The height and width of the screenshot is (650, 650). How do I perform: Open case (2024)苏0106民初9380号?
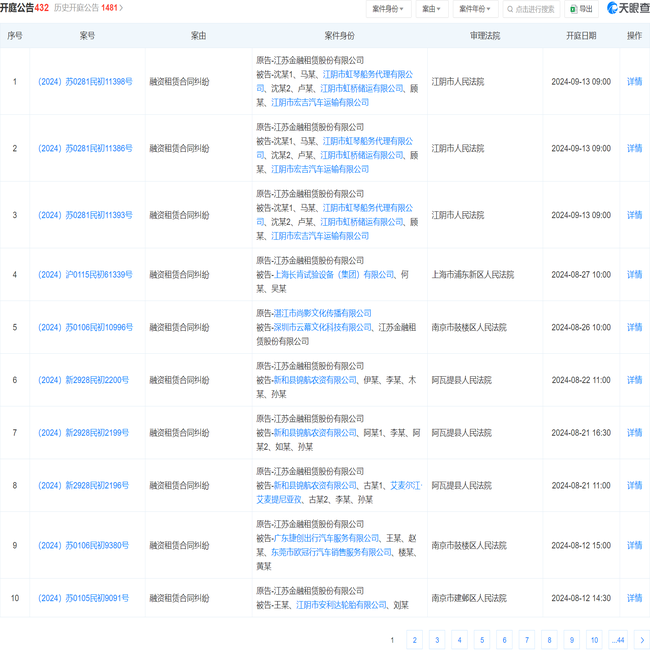tap(83, 546)
